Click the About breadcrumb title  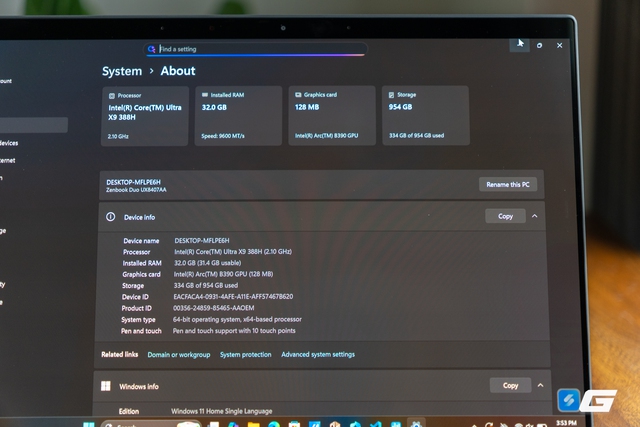[178, 71]
